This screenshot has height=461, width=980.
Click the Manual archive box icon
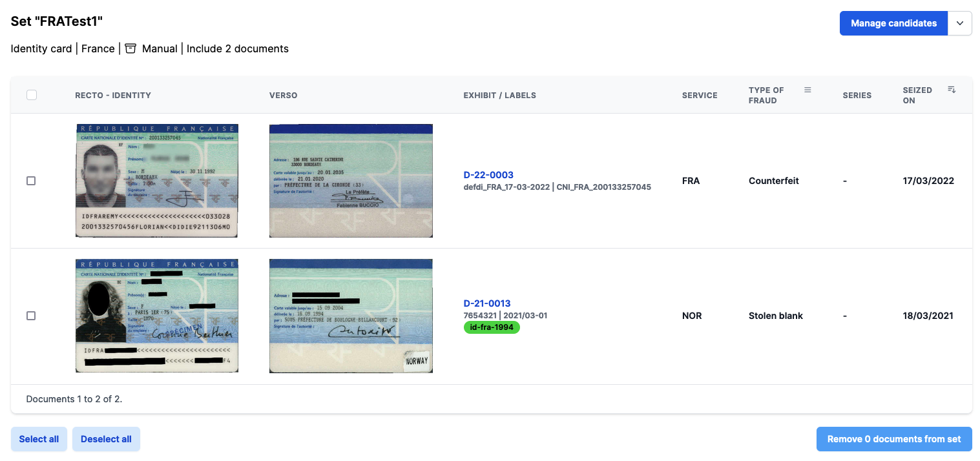coord(130,48)
